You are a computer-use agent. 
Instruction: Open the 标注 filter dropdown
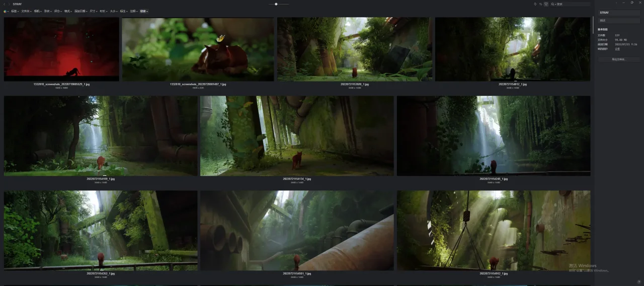point(124,11)
